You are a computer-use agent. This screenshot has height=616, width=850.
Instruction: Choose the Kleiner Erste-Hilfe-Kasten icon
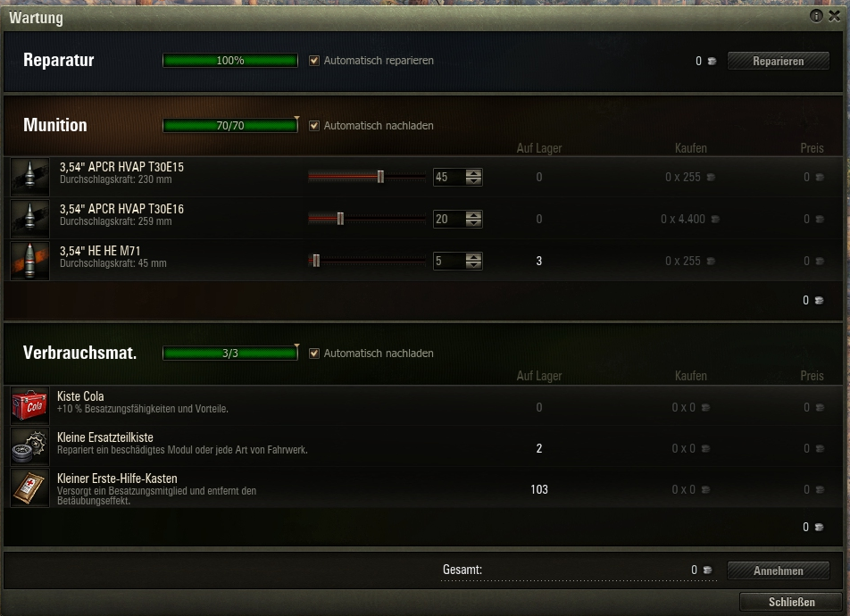point(29,488)
